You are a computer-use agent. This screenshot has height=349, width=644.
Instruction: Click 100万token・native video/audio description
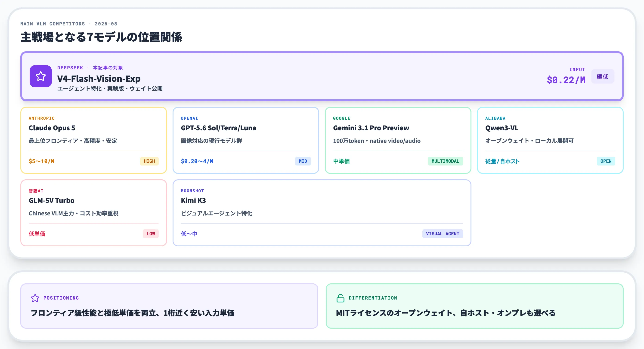pos(377,141)
